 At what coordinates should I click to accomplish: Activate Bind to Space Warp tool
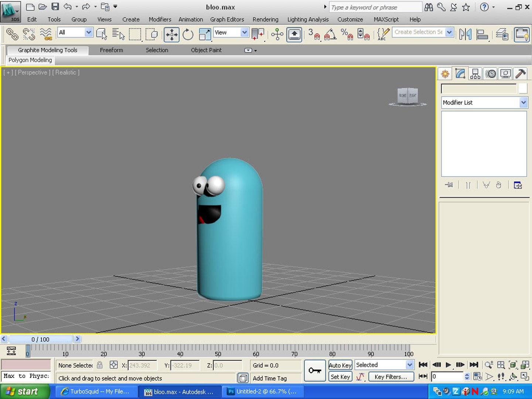tap(46, 34)
